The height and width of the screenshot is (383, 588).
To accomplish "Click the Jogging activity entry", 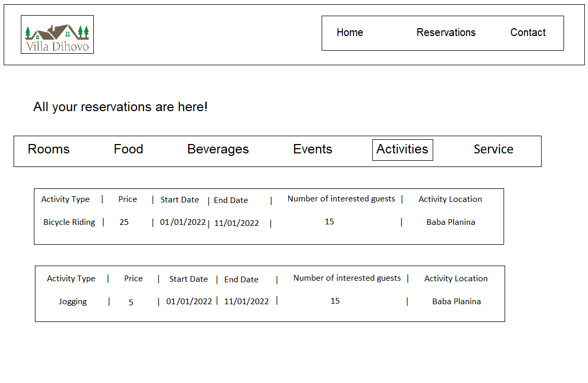I will pos(72,302).
